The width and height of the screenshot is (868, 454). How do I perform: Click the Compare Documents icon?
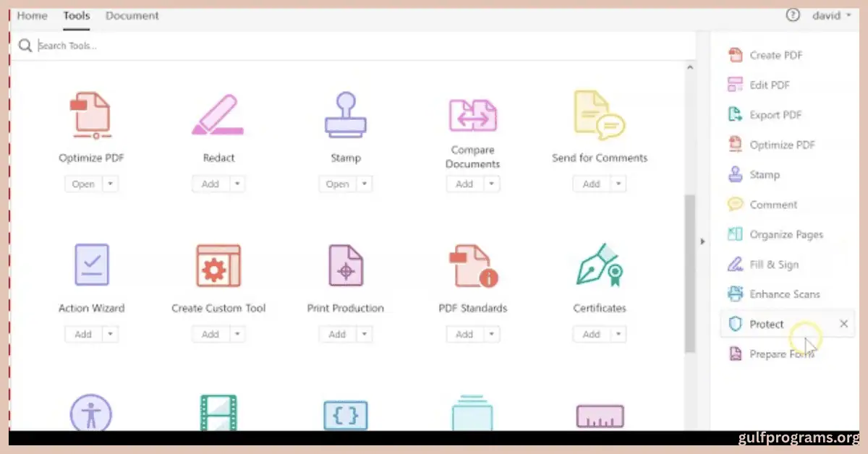pos(472,113)
